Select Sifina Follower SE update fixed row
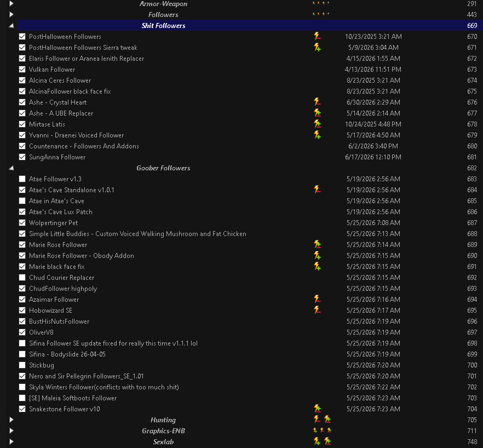 point(113,343)
